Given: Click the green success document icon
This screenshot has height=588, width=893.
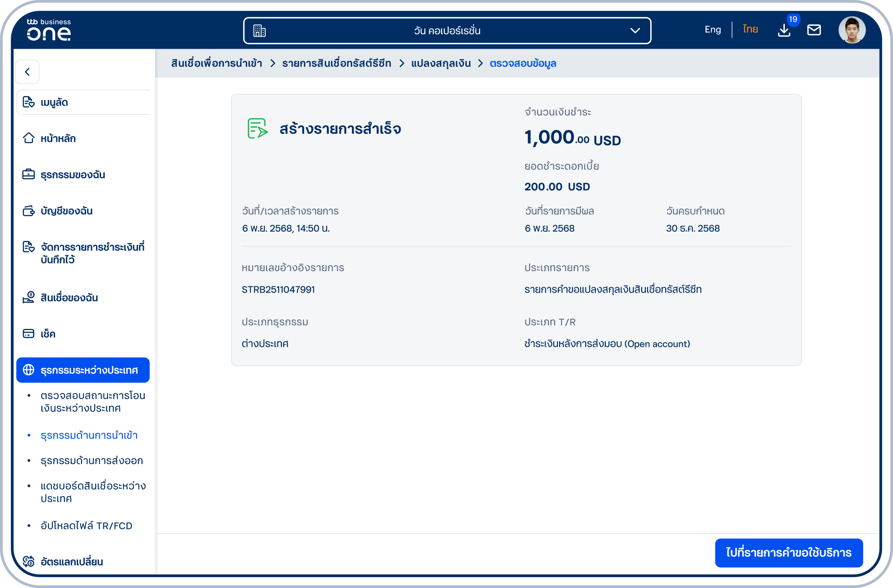Looking at the screenshot, I should 258,129.
